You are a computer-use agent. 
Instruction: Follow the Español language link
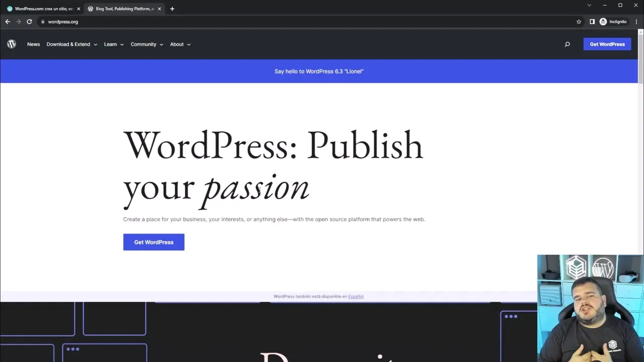[355, 297]
